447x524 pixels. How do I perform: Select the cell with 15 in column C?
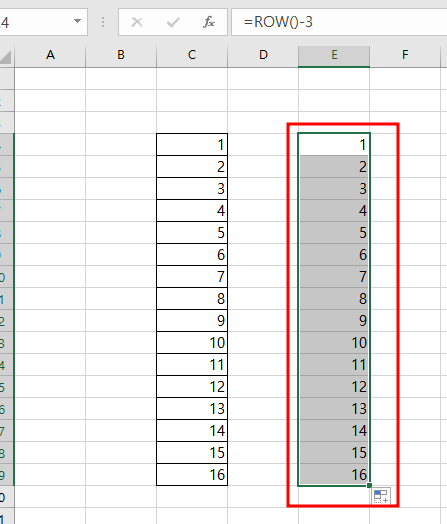pos(192,452)
